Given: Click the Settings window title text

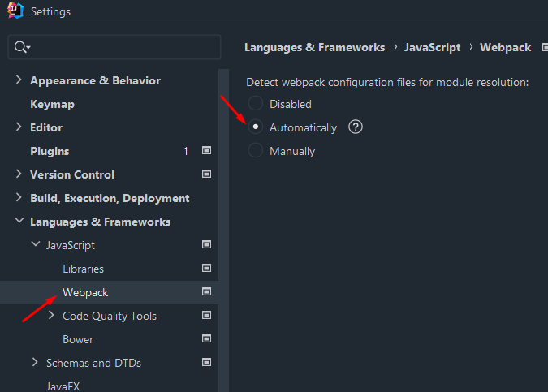Looking at the screenshot, I should (50, 12).
